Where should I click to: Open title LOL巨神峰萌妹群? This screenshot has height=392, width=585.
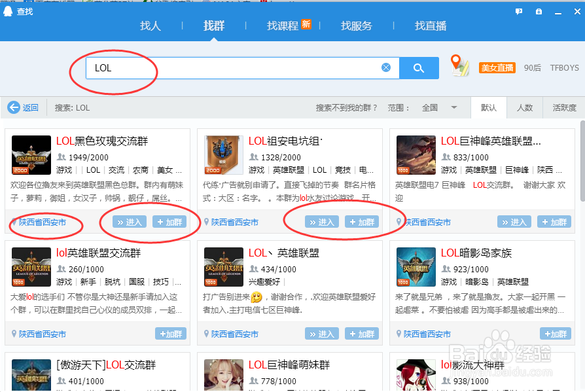point(289,365)
